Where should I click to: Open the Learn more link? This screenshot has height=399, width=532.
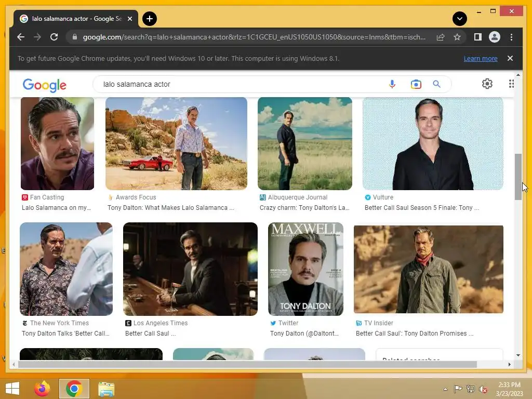coord(481,58)
